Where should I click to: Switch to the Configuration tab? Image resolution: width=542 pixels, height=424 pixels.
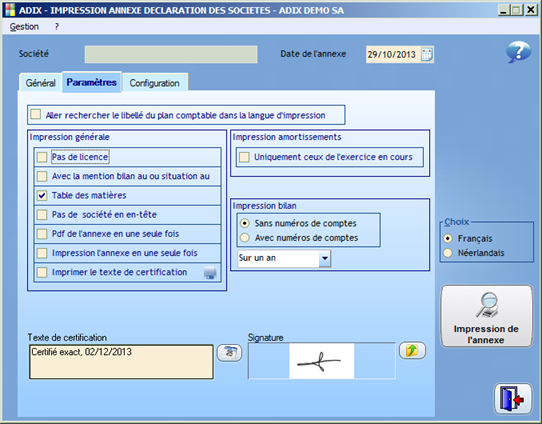pos(155,83)
